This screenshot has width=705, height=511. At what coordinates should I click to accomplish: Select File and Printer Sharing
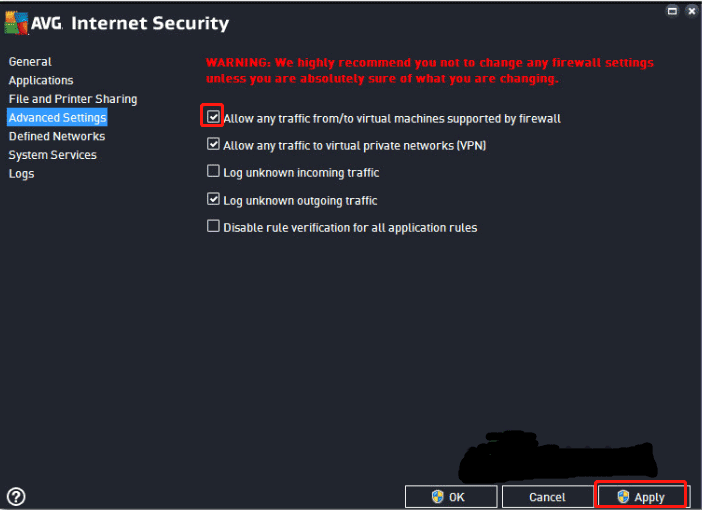(73, 99)
